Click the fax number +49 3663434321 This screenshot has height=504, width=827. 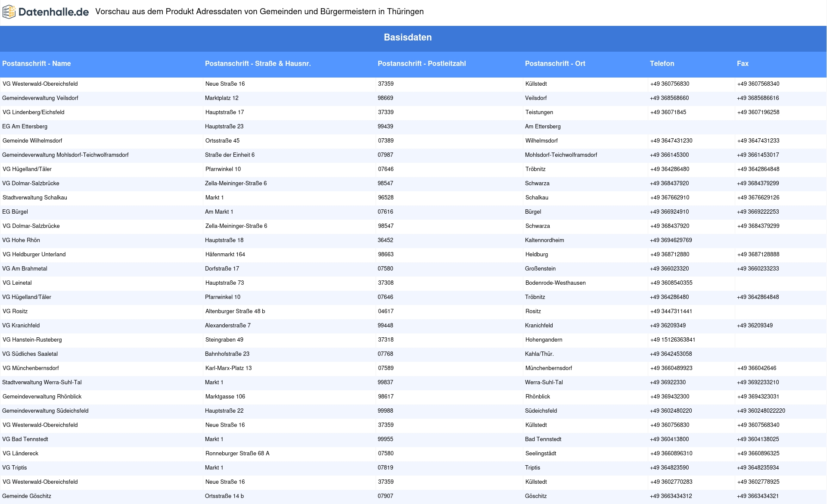click(758, 496)
